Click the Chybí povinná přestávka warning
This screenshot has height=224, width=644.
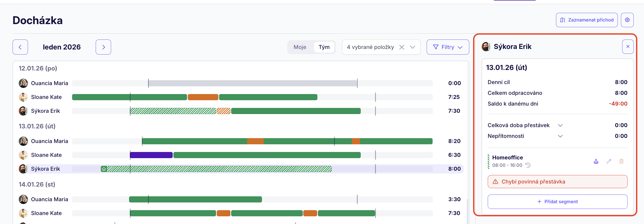(x=557, y=182)
